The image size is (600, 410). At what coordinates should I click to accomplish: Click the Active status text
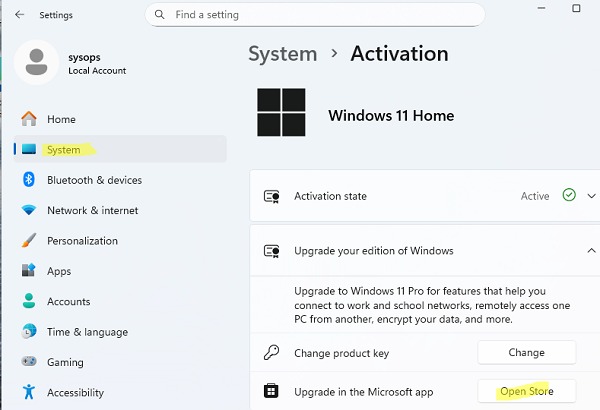pos(535,196)
